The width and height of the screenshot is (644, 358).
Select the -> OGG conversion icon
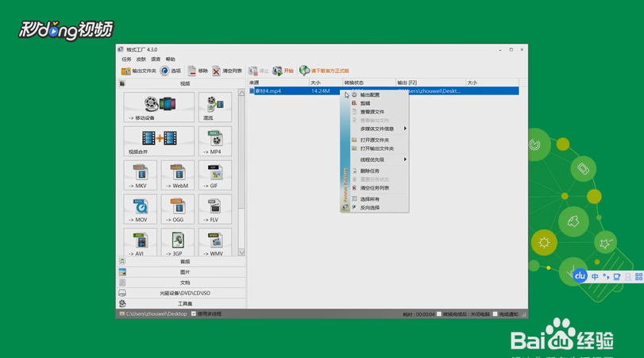coord(177,210)
